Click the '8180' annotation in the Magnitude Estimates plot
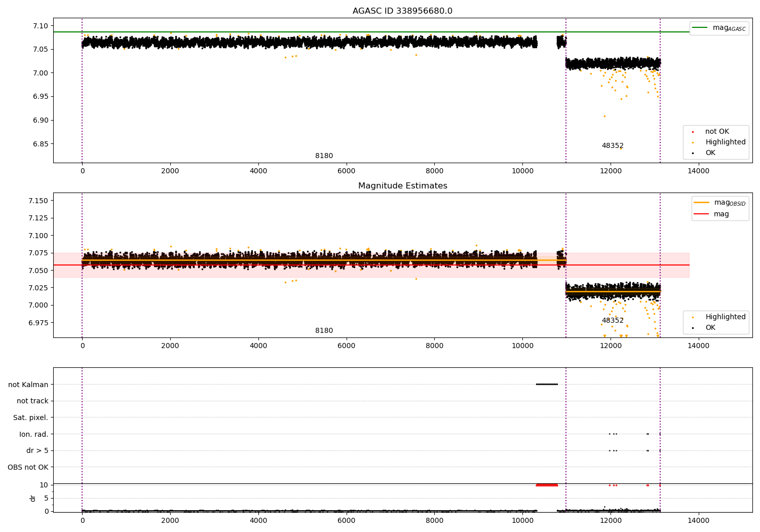This screenshot has height=532, width=760. [324, 331]
